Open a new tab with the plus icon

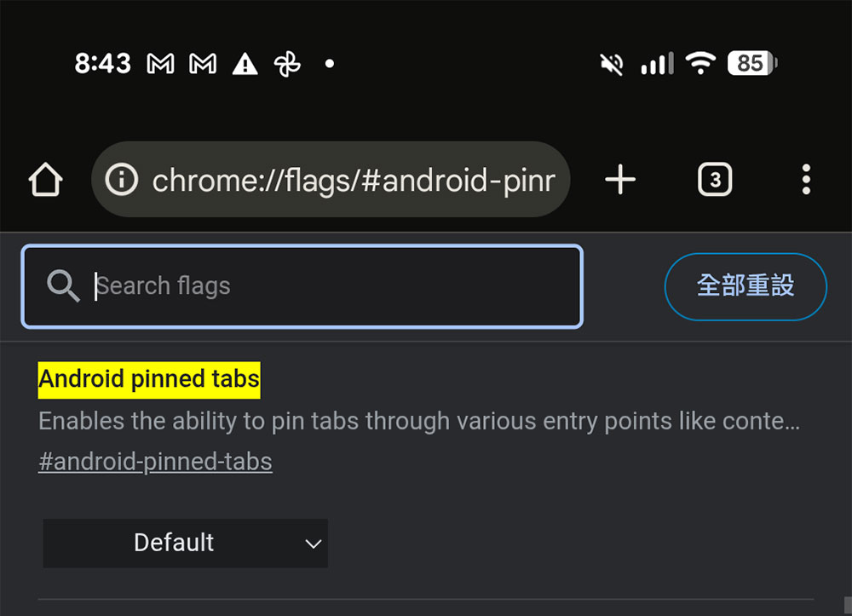pos(620,179)
